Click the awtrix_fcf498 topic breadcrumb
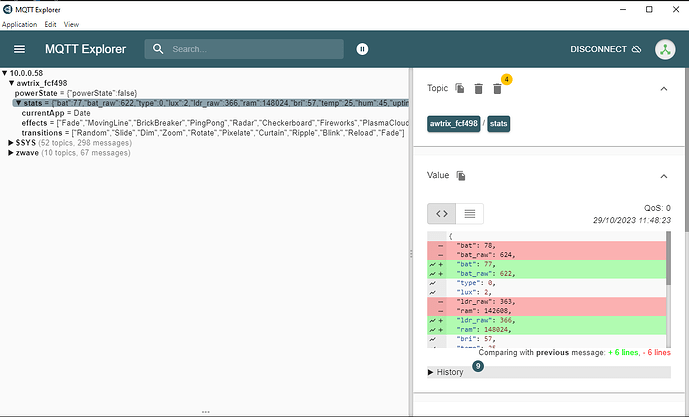689x417 pixels. (454, 124)
